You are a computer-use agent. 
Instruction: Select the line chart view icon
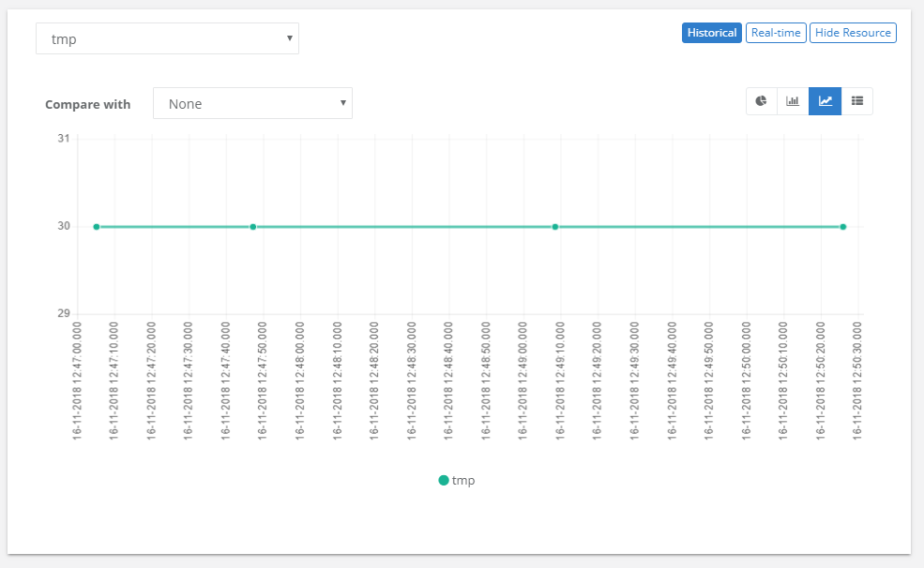[x=825, y=101]
